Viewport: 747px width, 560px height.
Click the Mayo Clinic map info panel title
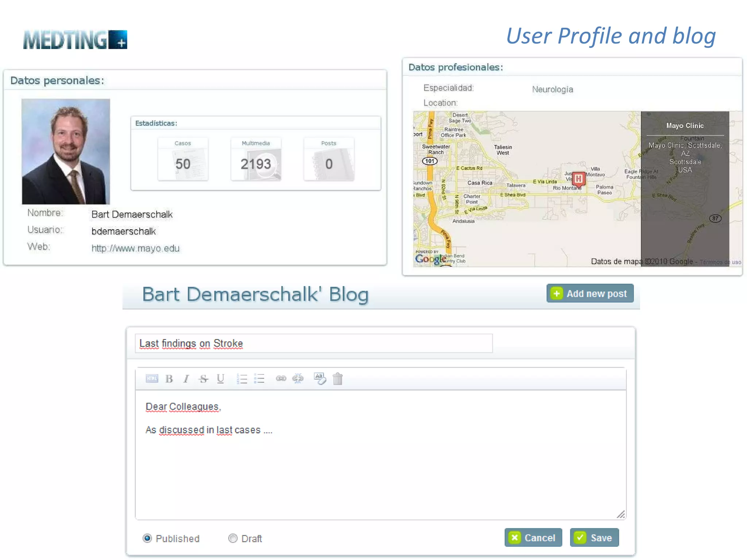click(x=685, y=125)
